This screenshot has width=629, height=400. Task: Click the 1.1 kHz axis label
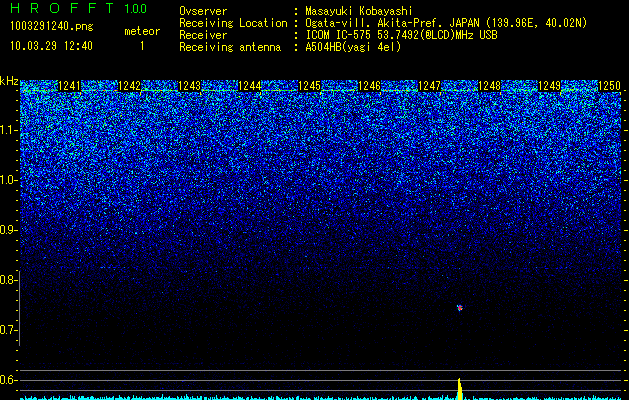point(8,130)
